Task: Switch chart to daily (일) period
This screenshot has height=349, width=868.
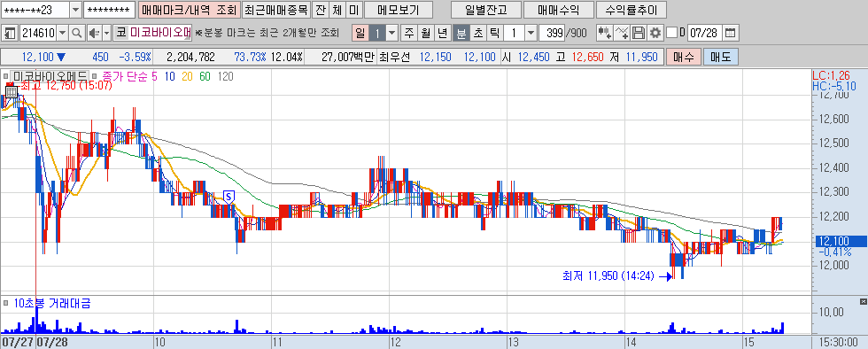Action: pyautogui.click(x=360, y=34)
